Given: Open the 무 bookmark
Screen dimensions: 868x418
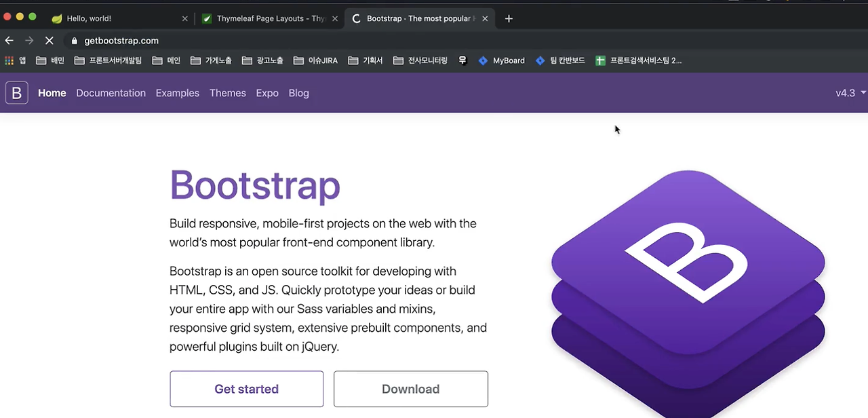Looking at the screenshot, I should 462,60.
